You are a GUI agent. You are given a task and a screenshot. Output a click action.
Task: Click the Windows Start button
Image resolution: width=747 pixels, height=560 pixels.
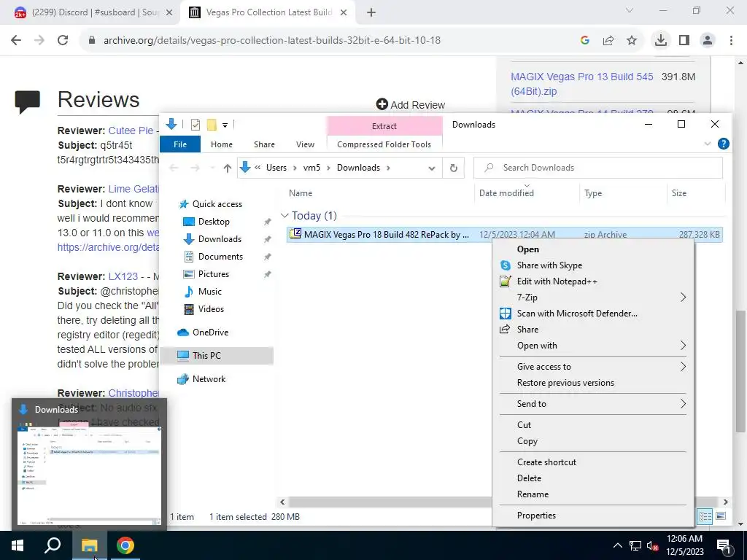(x=18, y=545)
